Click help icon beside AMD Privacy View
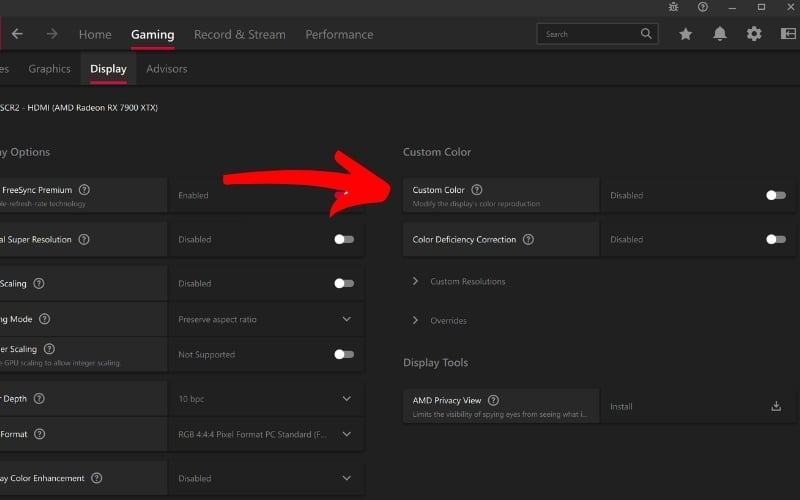The height and width of the screenshot is (500, 800). pyautogui.click(x=493, y=400)
